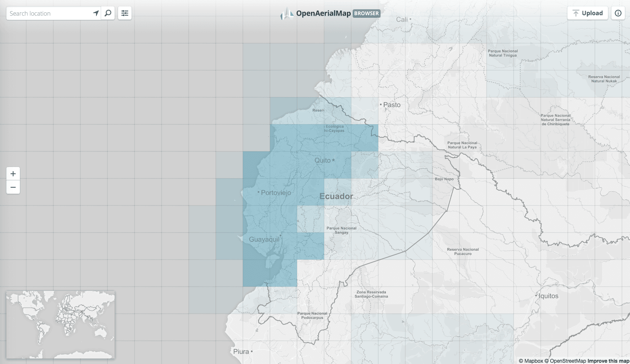Click the Parque Nacional Sangay label

click(341, 230)
